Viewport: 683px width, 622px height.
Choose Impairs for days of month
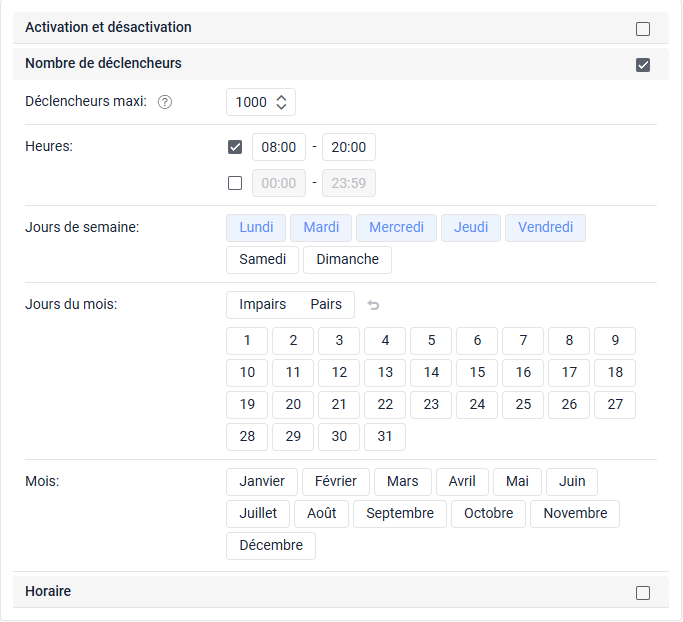pos(262,305)
